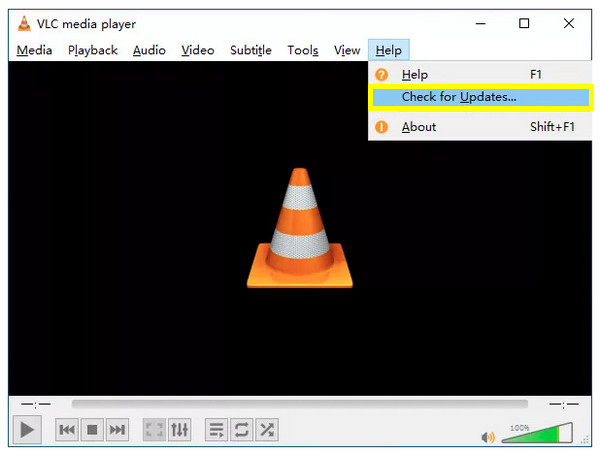Image resolution: width=600 pixels, height=454 pixels.
Task: Open the Video menu
Action: [197, 50]
